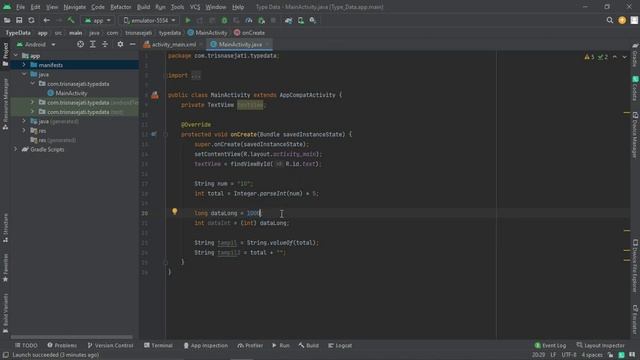Screen dimensions: 640x360
Task: Click UTF-8 encoding in status bar
Action: click(x=569, y=355)
